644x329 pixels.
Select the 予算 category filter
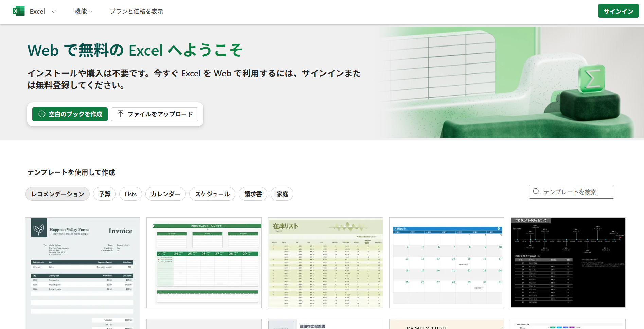coord(104,194)
